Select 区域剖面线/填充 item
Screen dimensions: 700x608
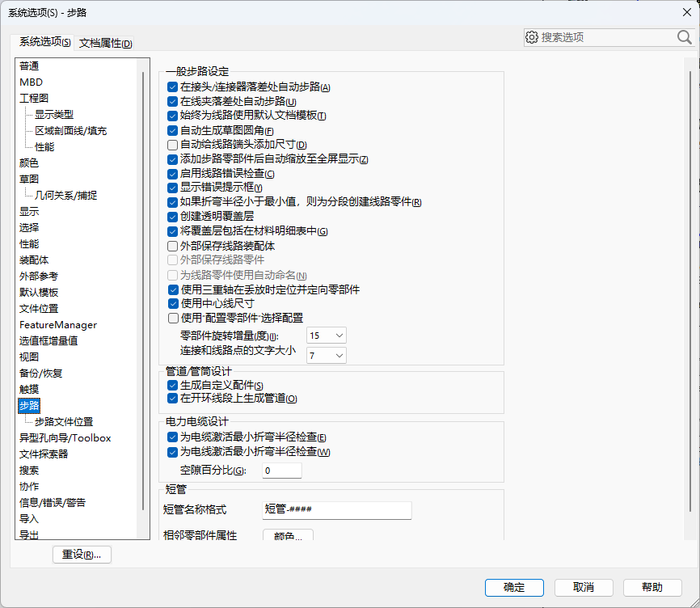point(71,131)
